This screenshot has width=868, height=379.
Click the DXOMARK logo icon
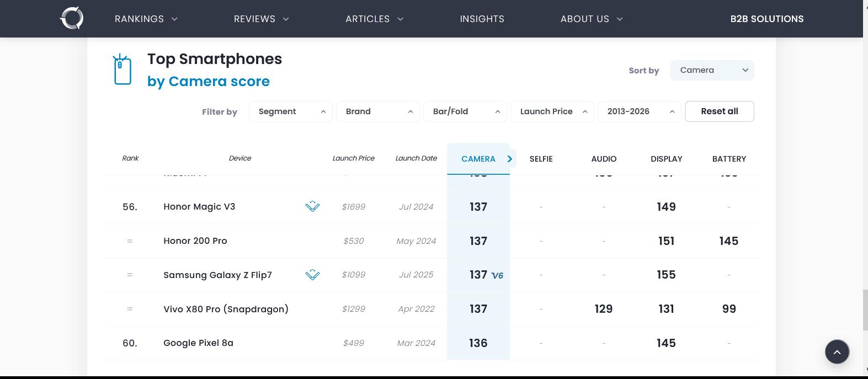72,18
